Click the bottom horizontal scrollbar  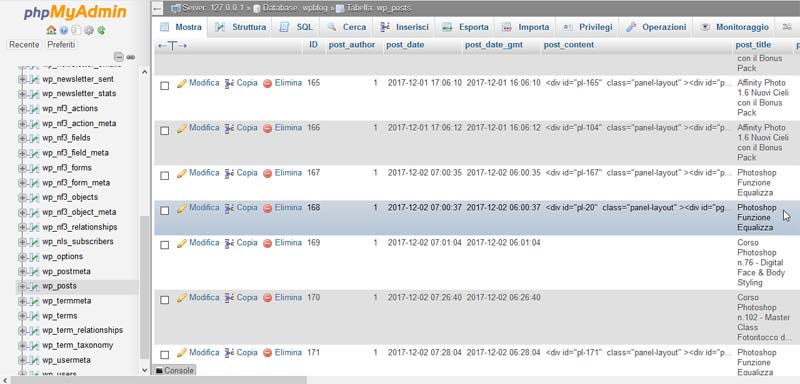pyautogui.click(x=159, y=380)
